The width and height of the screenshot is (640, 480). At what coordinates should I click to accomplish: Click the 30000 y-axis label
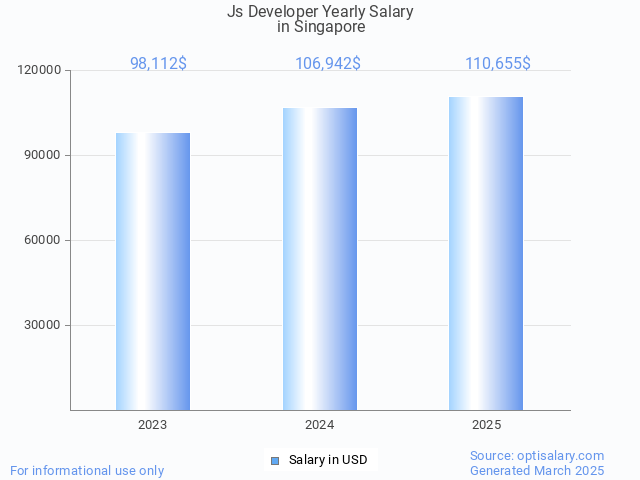click(42, 325)
